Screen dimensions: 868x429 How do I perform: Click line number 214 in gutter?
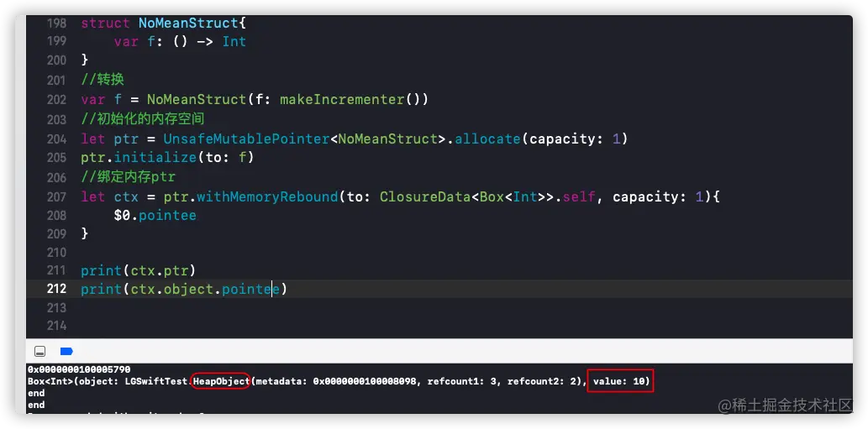pyautogui.click(x=57, y=325)
